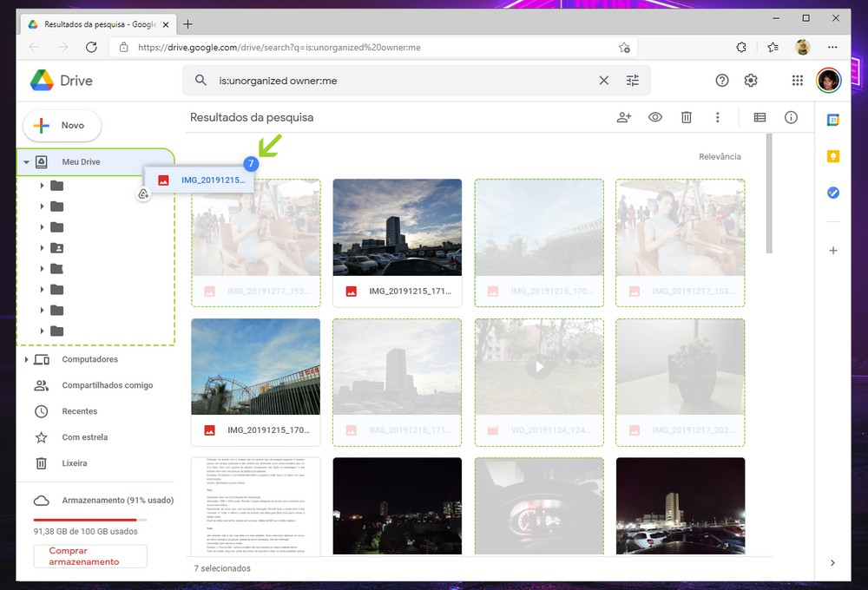Open the three-dot more actions menu
Viewport: 868px width, 590px height.
717,117
